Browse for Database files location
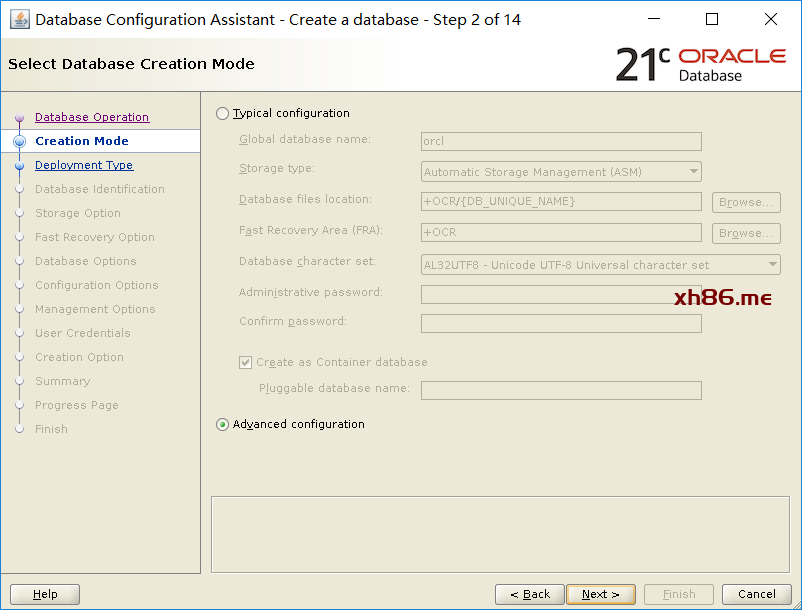The image size is (802, 610). tap(746, 202)
